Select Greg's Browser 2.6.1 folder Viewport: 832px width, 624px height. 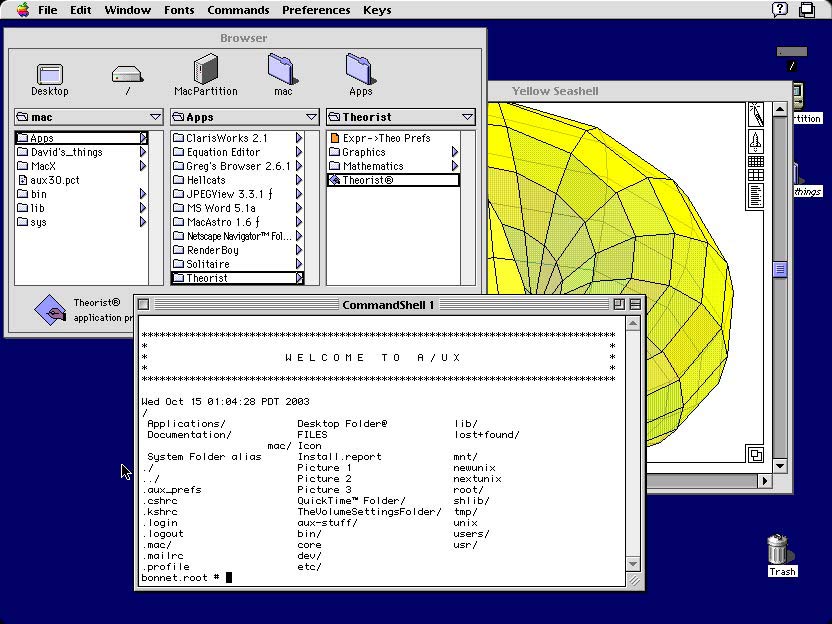pyautogui.click(x=232, y=166)
